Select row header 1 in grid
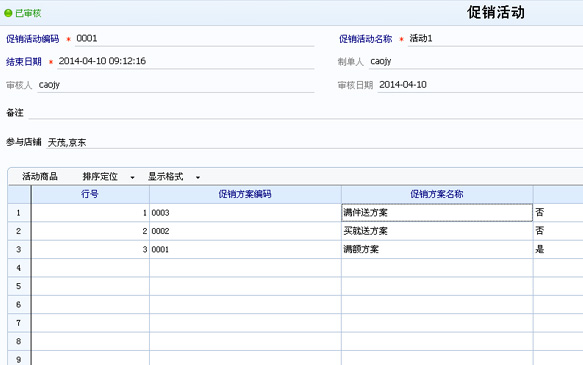The height and width of the screenshot is (365, 583). tap(19, 213)
